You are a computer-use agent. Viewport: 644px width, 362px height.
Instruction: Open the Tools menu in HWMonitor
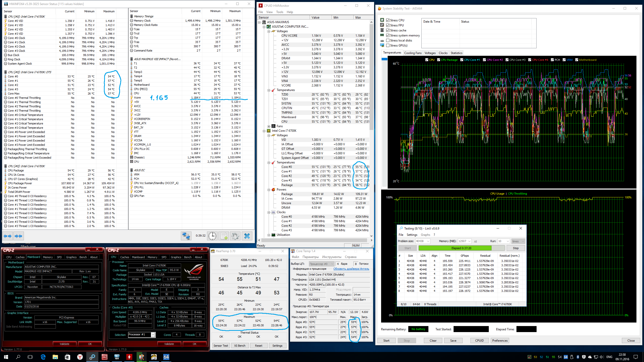coord(279,12)
